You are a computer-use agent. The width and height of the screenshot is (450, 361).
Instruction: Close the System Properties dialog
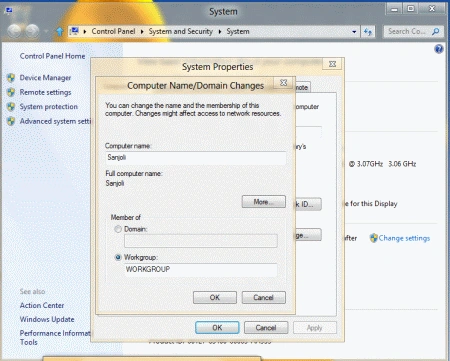pos(332,64)
